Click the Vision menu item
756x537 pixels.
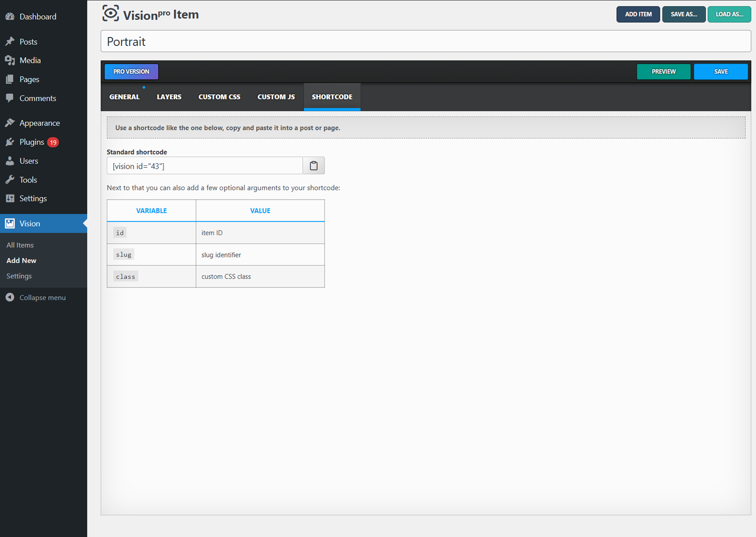click(x=43, y=224)
